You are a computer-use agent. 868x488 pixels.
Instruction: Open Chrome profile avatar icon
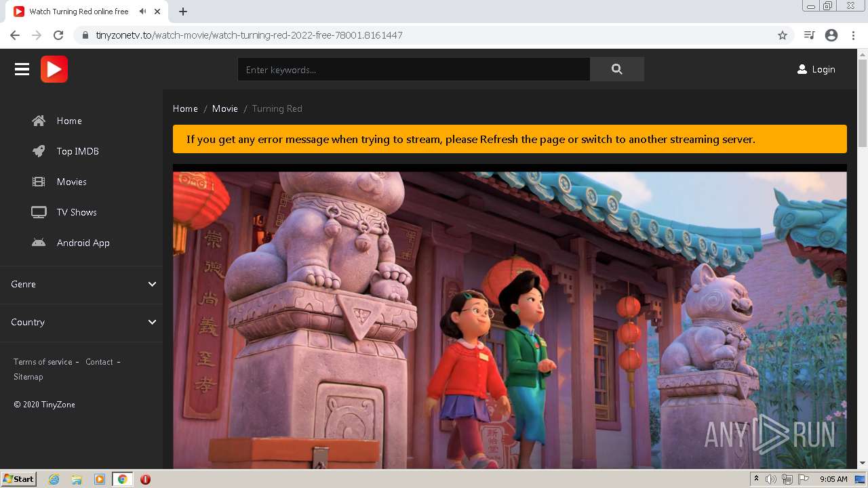tap(831, 35)
